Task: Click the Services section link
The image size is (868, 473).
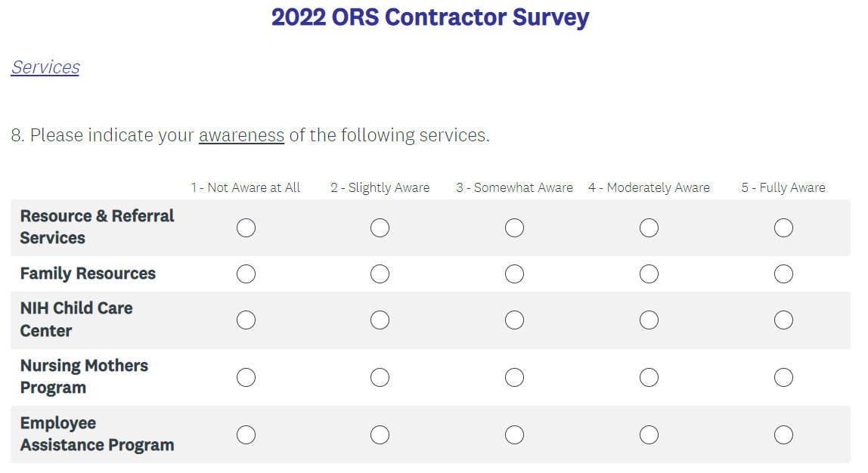Action: point(45,67)
